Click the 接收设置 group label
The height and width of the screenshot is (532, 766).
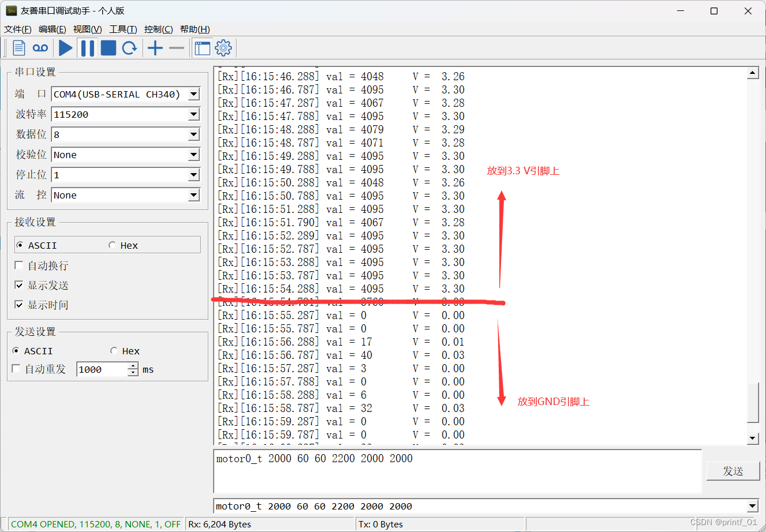tap(35, 222)
